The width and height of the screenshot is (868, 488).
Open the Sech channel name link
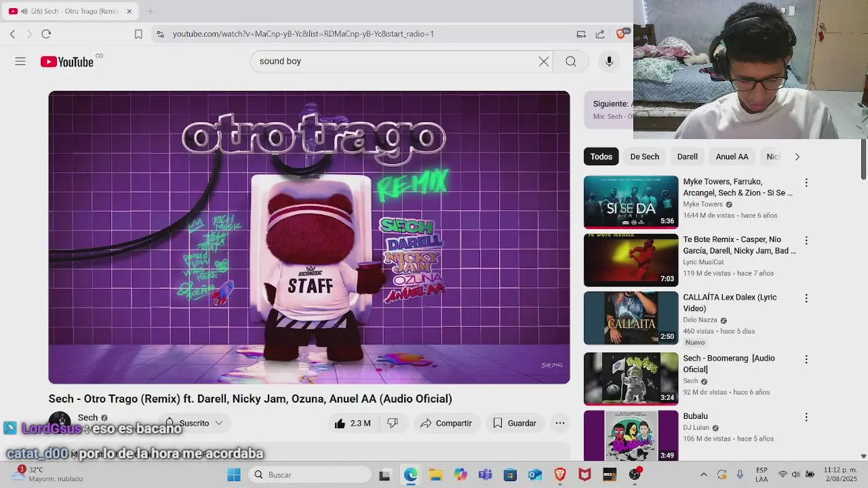click(x=87, y=418)
